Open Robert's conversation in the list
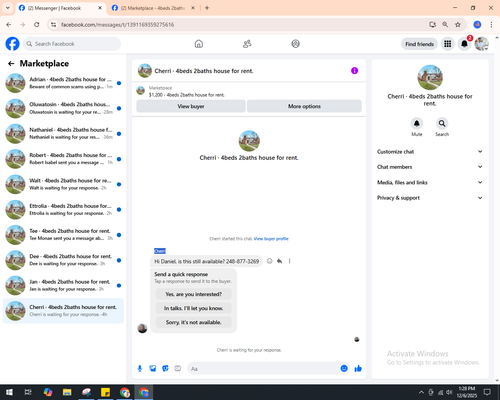The height and width of the screenshot is (400, 500). pyautogui.click(x=63, y=159)
